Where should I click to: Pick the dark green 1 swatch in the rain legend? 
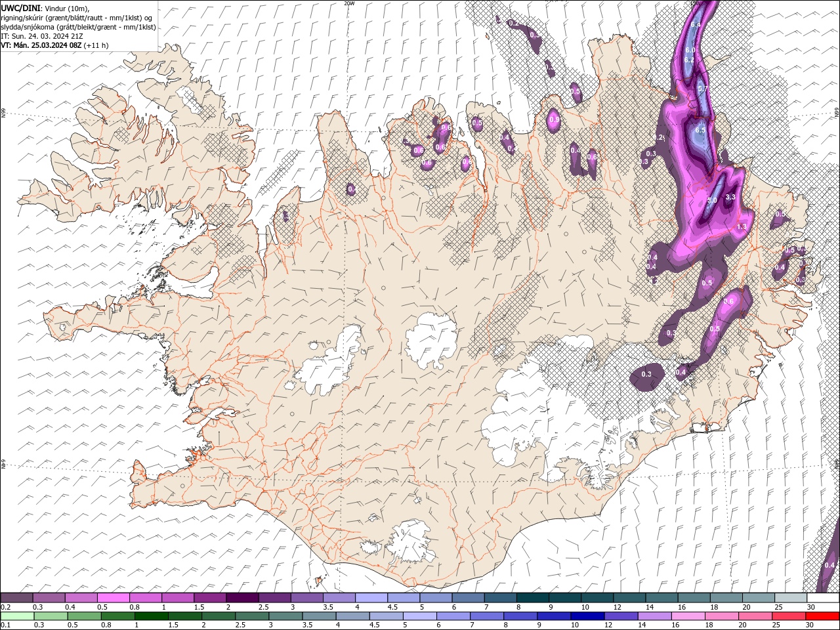[151, 616]
